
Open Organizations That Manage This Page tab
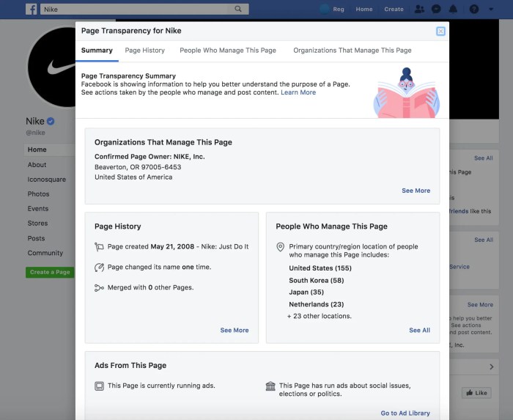(x=353, y=51)
